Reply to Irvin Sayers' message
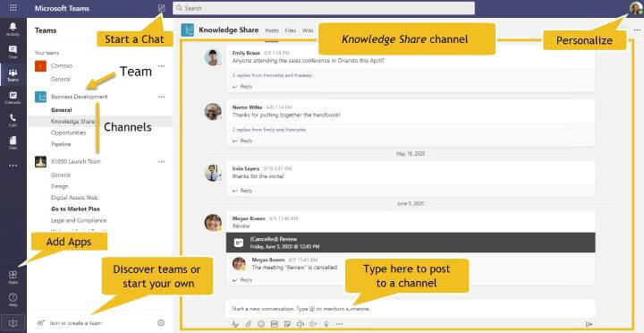The image size is (644, 333). pyautogui.click(x=242, y=191)
